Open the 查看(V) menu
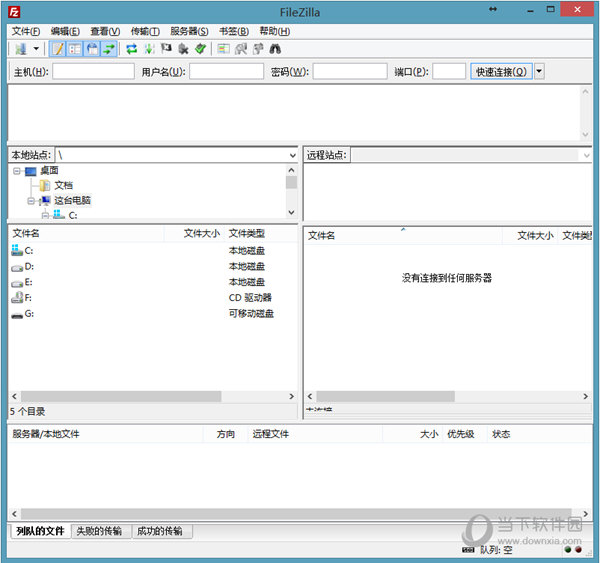 [x=105, y=31]
